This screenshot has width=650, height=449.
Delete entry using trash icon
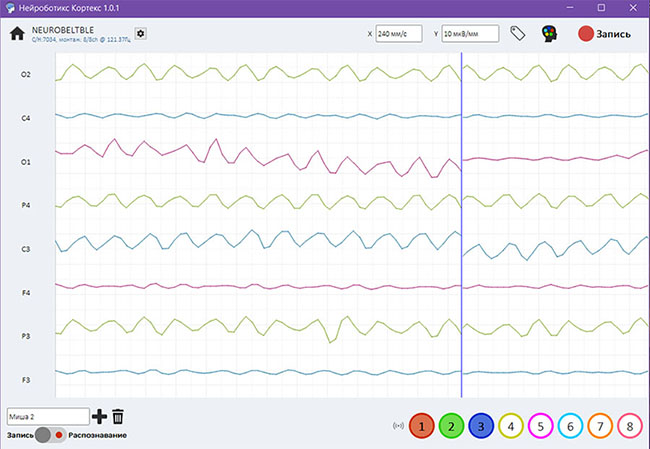pyautogui.click(x=118, y=416)
